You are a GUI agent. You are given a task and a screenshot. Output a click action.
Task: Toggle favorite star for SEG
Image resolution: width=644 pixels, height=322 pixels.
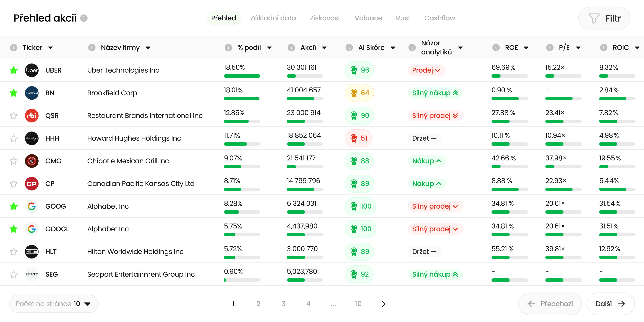pyautogui.click(x=13, y=274)
